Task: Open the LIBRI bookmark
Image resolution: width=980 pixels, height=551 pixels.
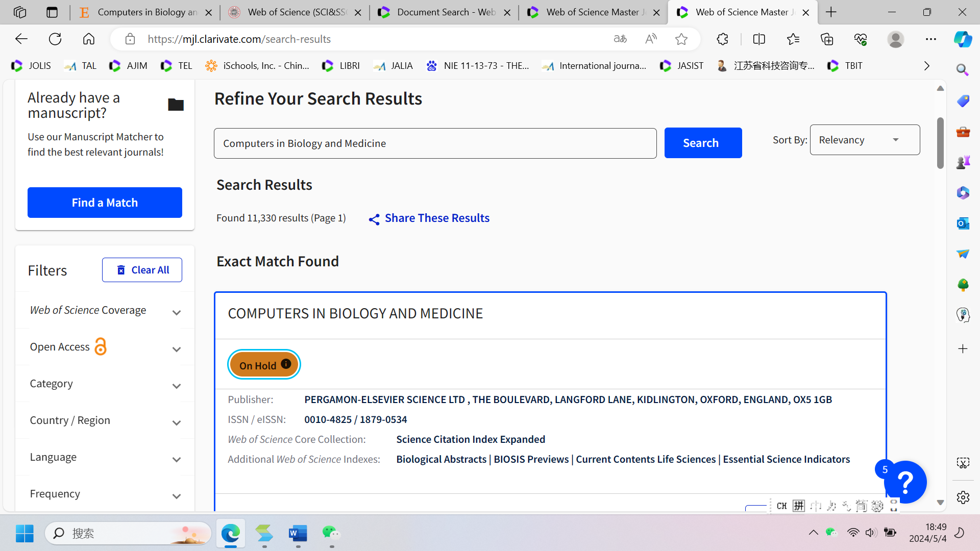Action: click(x=341, y=66)
